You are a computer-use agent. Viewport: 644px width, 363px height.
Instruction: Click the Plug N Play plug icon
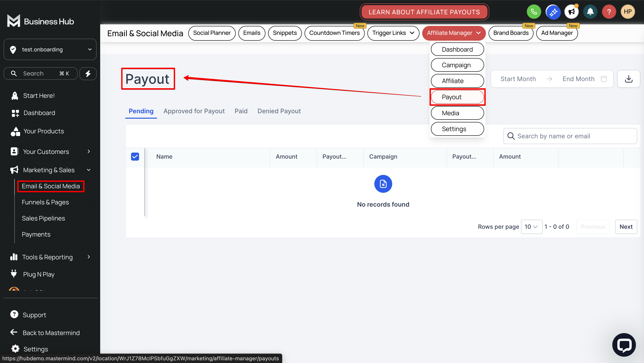point(14,274)
